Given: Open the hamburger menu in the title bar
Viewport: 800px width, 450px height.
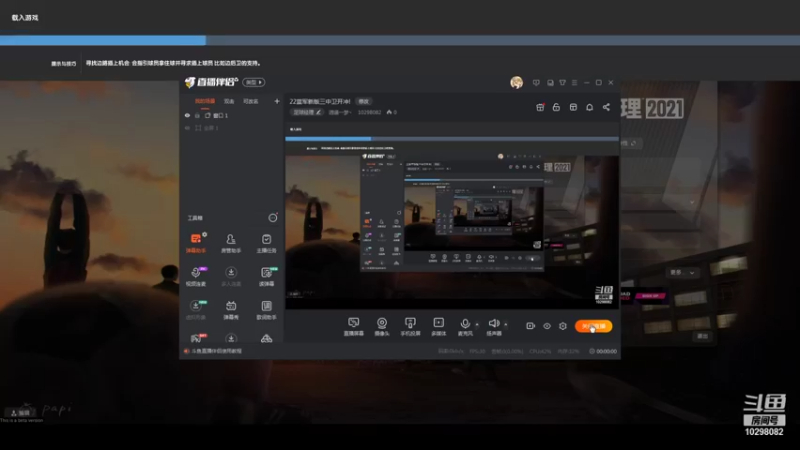Looking at the screenshot, I should pyautogui.click(x=574, y=83).
